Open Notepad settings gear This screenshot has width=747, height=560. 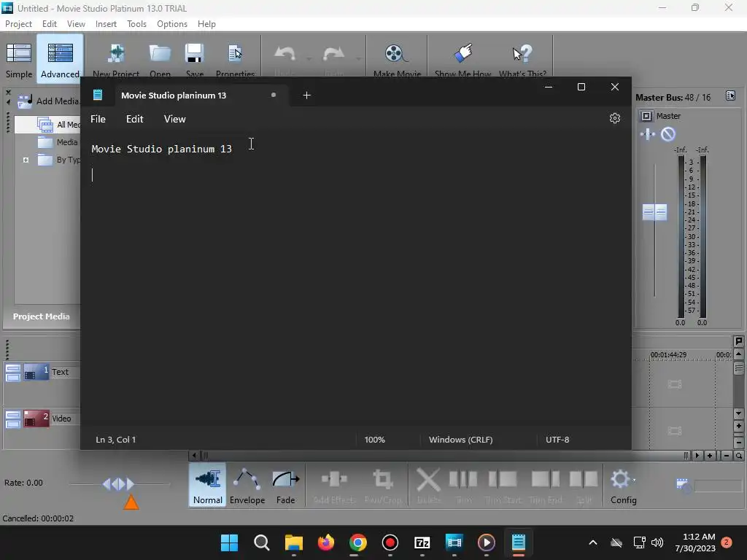click(x=615, y=118)
